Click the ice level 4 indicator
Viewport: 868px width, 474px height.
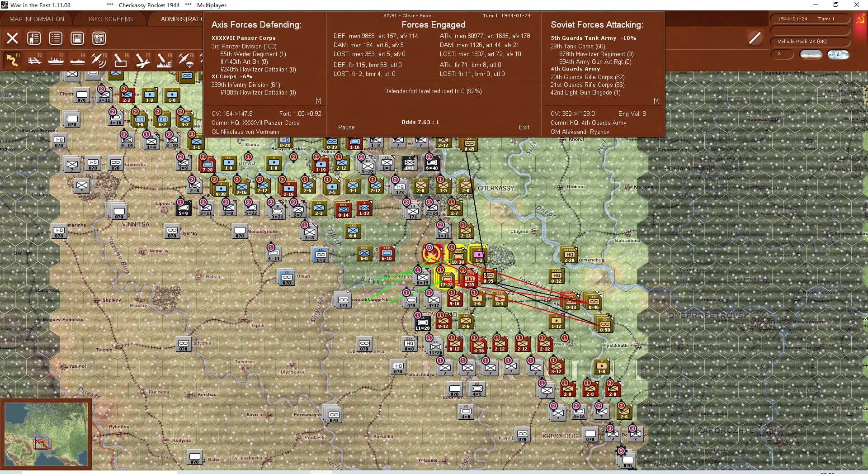(x=838, y=54)
